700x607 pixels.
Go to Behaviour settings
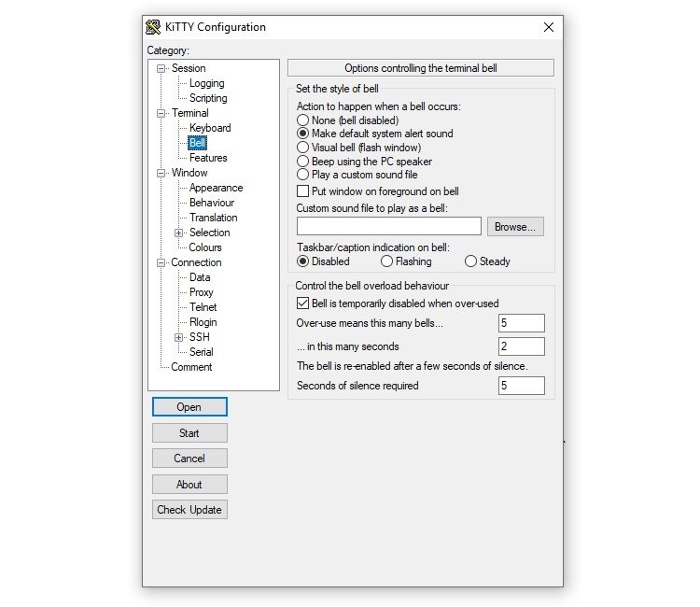pos(212,203)
